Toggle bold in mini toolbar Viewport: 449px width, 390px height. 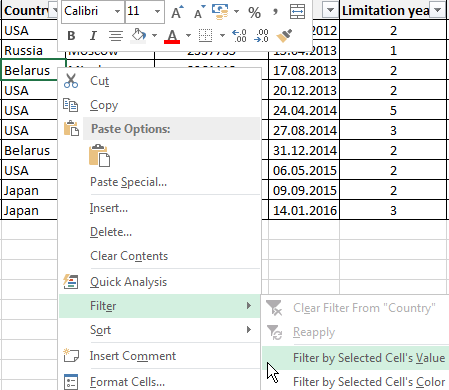coord(71,36)
